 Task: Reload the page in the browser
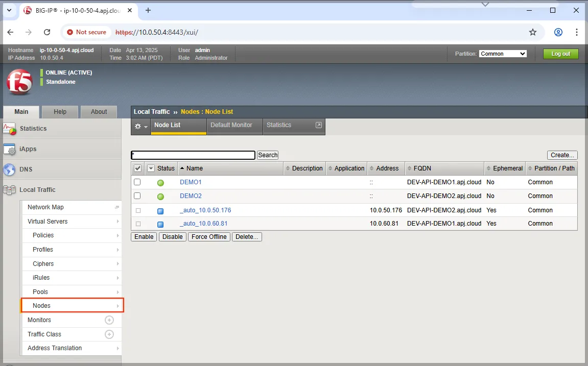47,32
